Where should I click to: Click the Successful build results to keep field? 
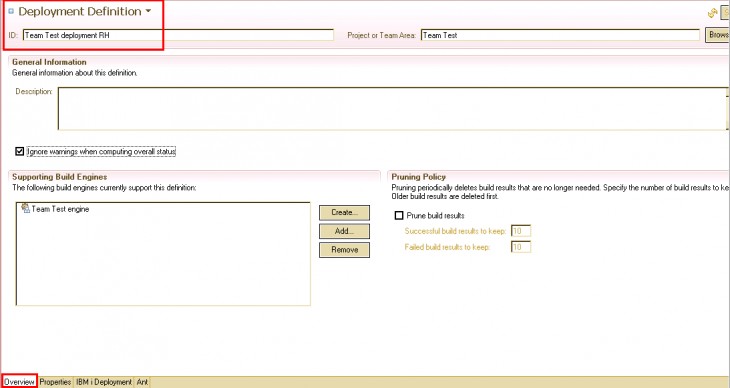(521, 231)
